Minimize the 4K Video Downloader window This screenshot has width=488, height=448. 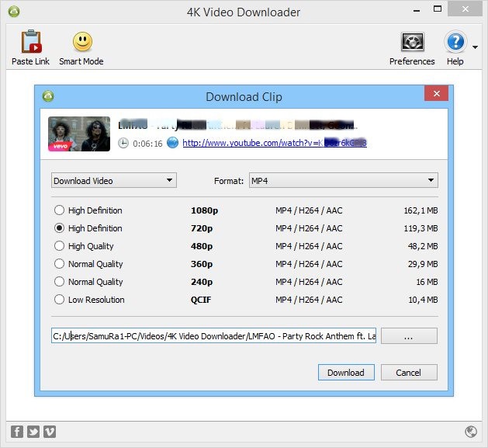pyautogui.click(x=417, y=11)
